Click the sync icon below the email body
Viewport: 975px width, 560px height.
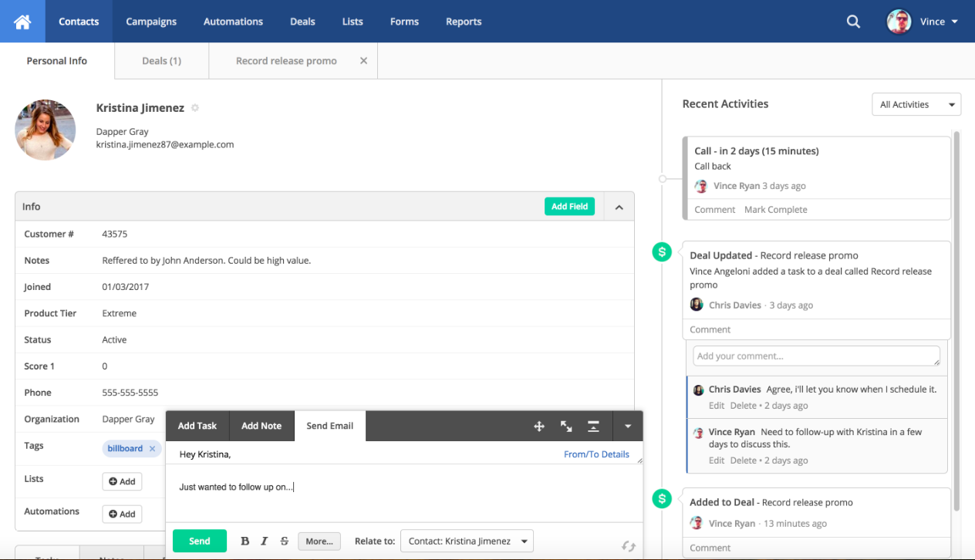[x=629, y=545]
